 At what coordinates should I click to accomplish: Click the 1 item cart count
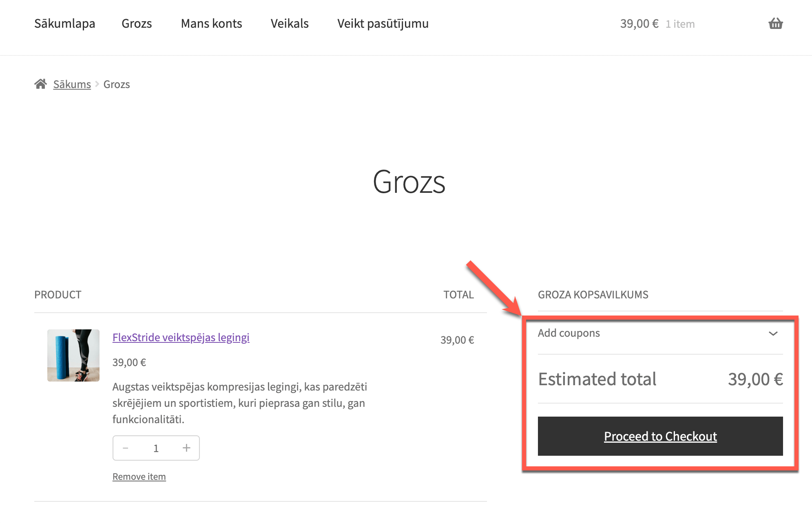coord(680,24)
